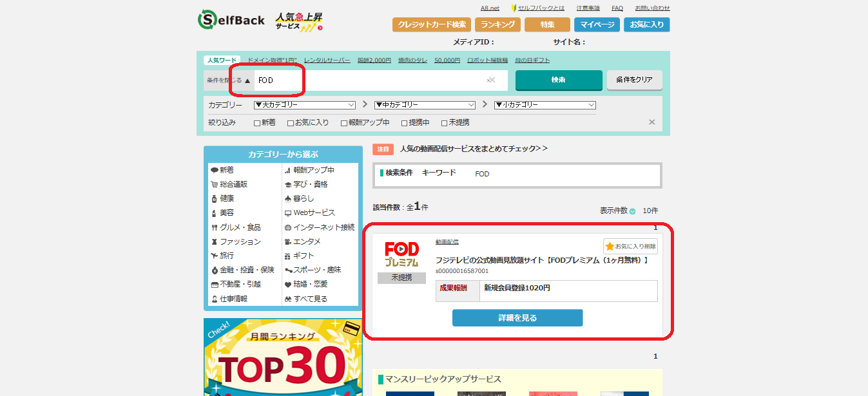Image resolution: width=868 pixels, height=396 pixels.
Task: Check the 未提携 filter checkbox
Action: [x=444, y=123]
